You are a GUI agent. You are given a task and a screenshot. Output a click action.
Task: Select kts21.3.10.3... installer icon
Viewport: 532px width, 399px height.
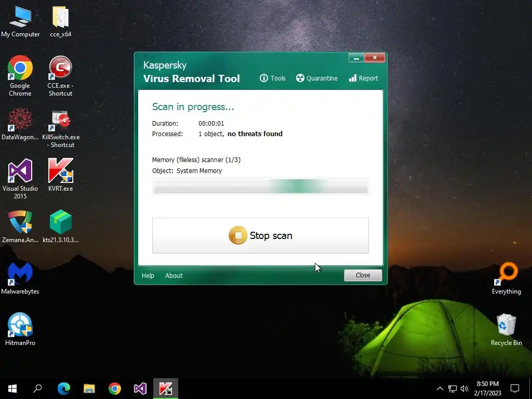click(60, 227)
